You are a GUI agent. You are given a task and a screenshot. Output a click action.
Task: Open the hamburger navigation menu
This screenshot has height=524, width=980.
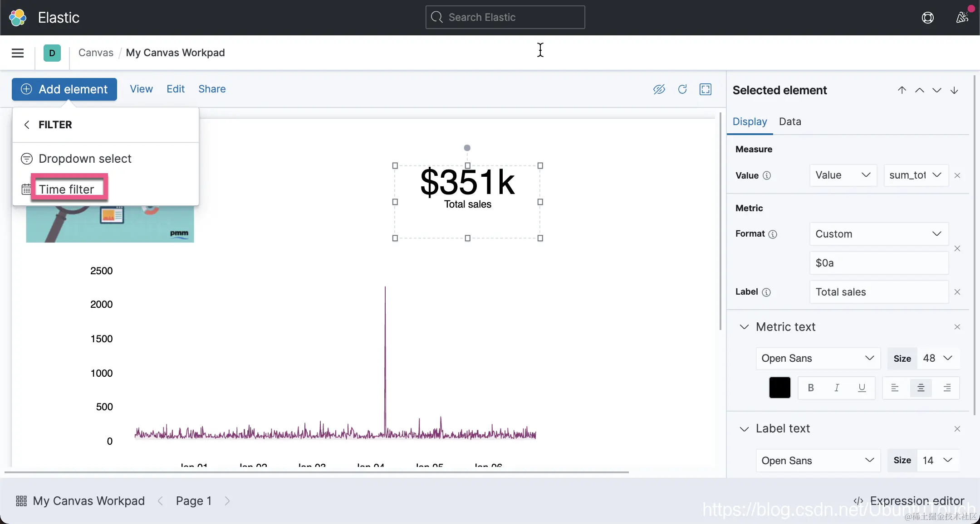(x=18, y=53)
